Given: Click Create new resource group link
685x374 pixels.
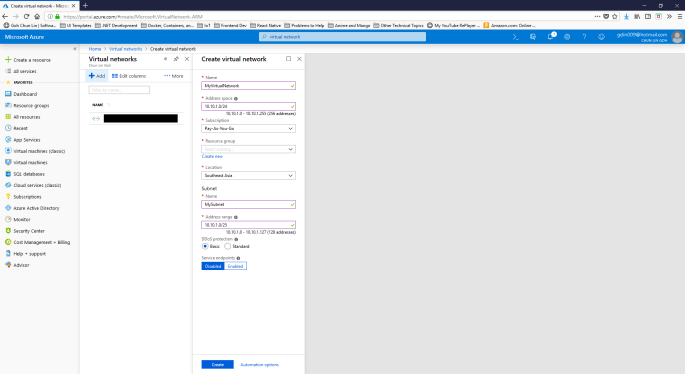Looking at the screenshot, I should 212,156.
